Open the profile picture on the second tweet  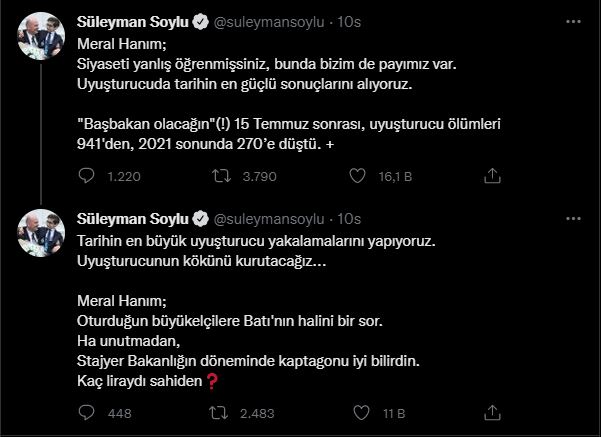coord(41,233)
